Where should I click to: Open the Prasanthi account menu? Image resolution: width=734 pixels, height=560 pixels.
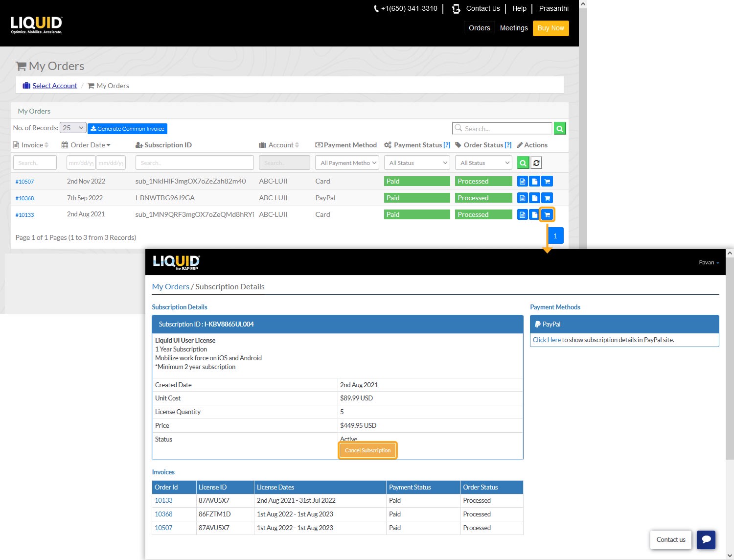click(554, 8)
